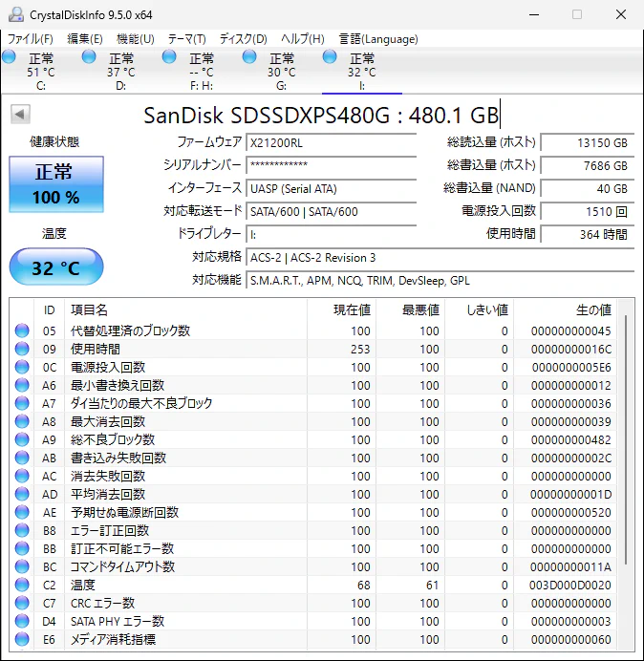
Task: Click the 現在値 column header
Action: tap(342, 310)
